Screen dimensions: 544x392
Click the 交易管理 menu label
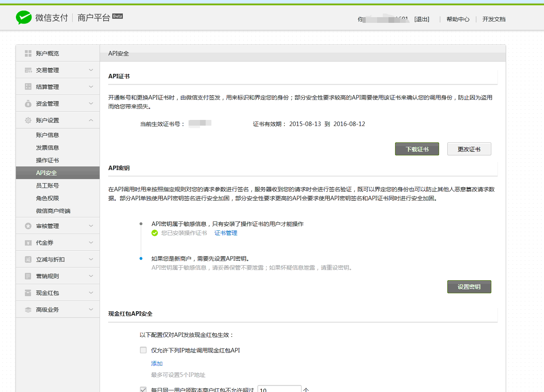coord(47,70)
